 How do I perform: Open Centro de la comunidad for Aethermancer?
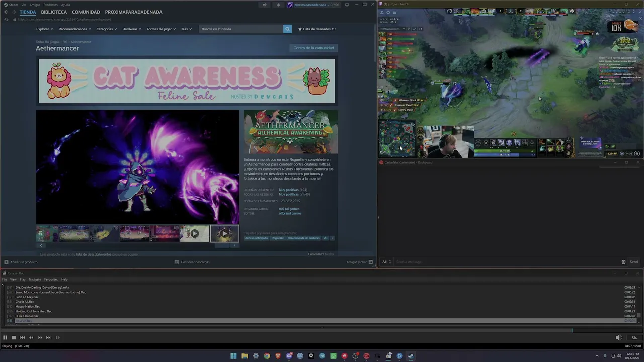point(313,48)
